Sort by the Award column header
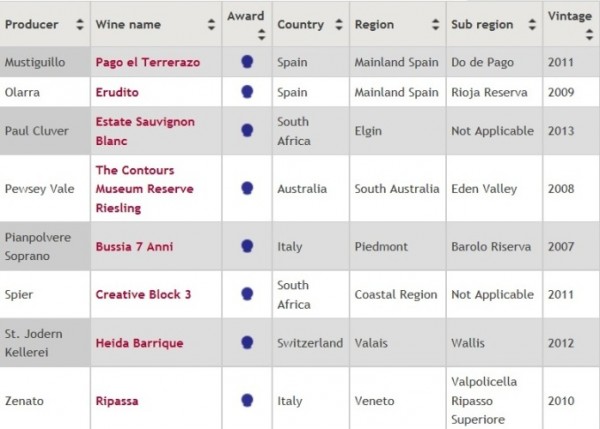 click(262, 34)
